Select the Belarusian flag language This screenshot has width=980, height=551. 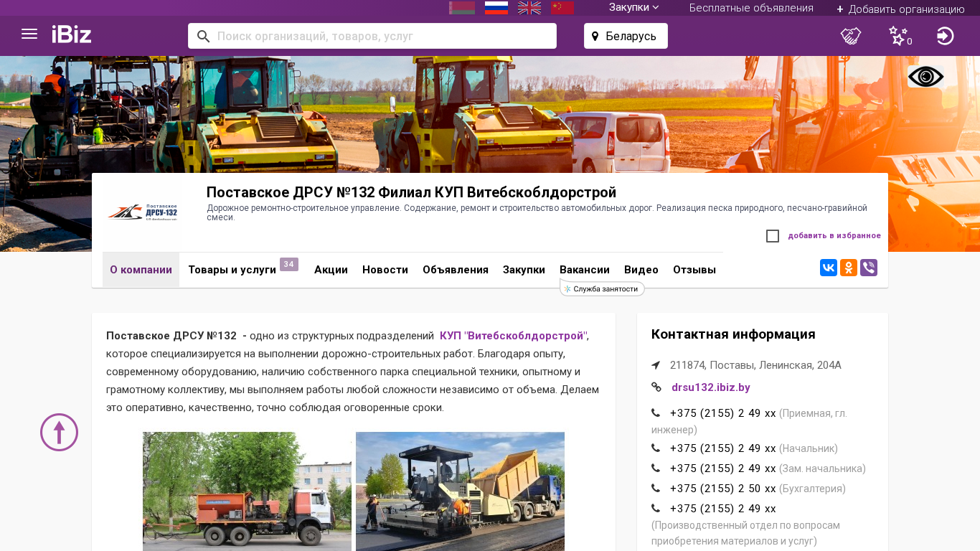462,8
